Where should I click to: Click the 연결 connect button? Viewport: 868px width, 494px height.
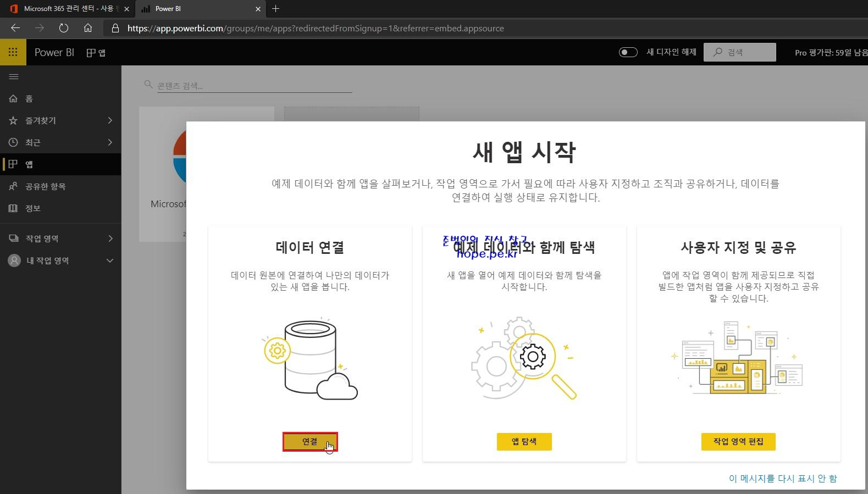(310, 442)
